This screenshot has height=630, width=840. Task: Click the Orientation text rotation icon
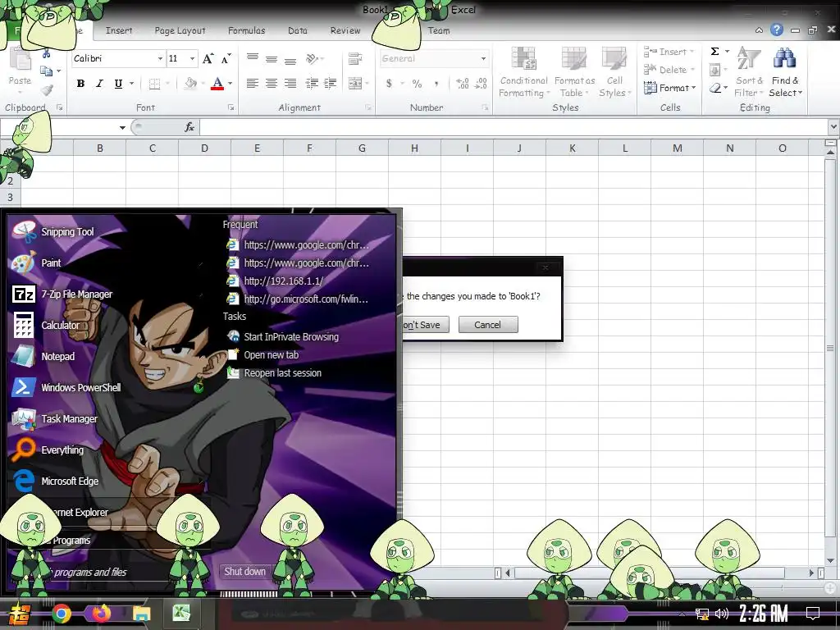[x=313, y=58]
